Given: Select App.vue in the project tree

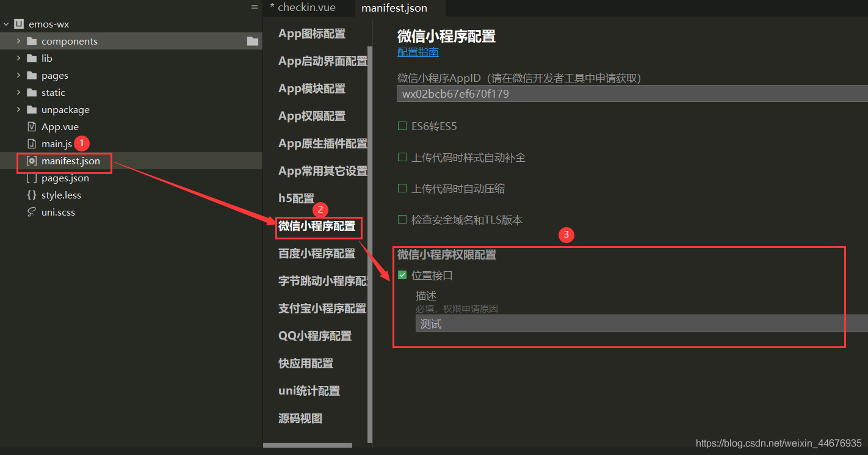Looking at the screenshot, I should click(x=60, y=127).
